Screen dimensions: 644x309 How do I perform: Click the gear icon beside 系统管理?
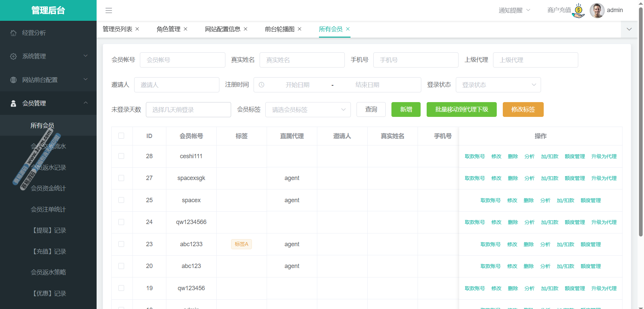(13, 56)
